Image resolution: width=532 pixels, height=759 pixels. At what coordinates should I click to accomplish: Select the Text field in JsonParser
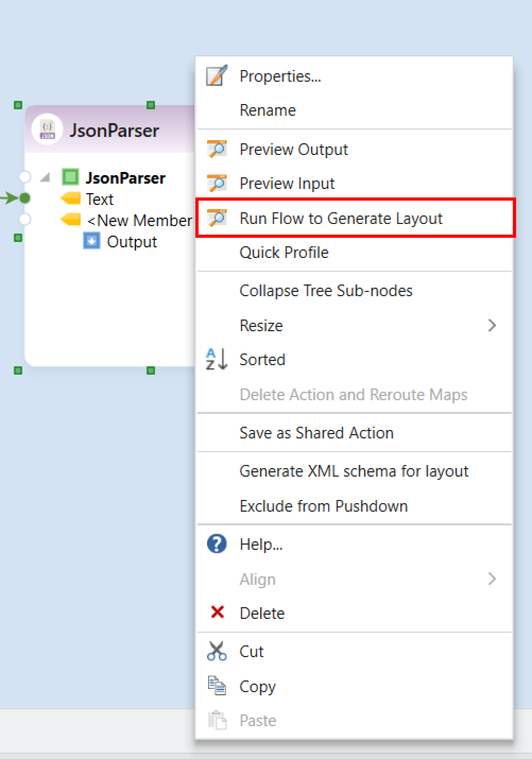coord(100,199)
